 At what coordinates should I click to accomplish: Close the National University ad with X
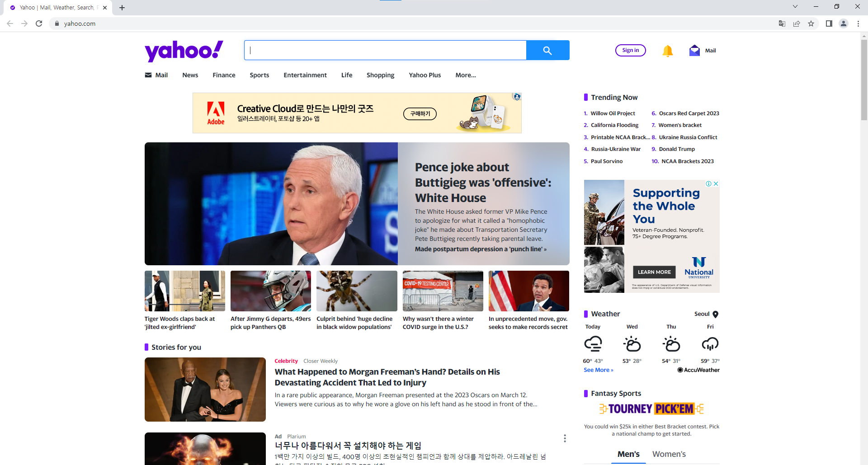(x=716, y=183)
